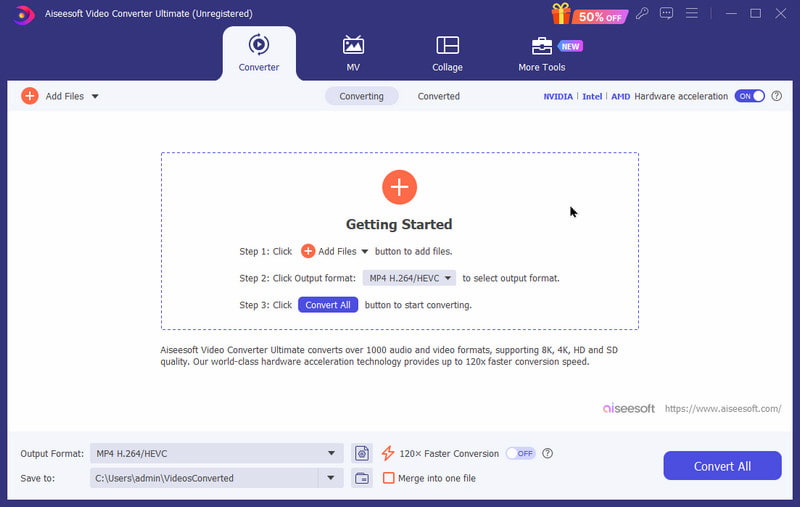Viewport: 800px width, 507px height.
Task: Click the large orange plus icon
Action: pyautogui.click(x=399, y=187)
